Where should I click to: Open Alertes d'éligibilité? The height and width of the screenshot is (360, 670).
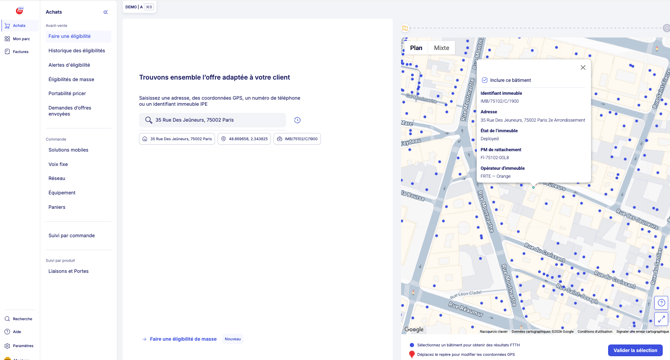(x=69, y=65)
